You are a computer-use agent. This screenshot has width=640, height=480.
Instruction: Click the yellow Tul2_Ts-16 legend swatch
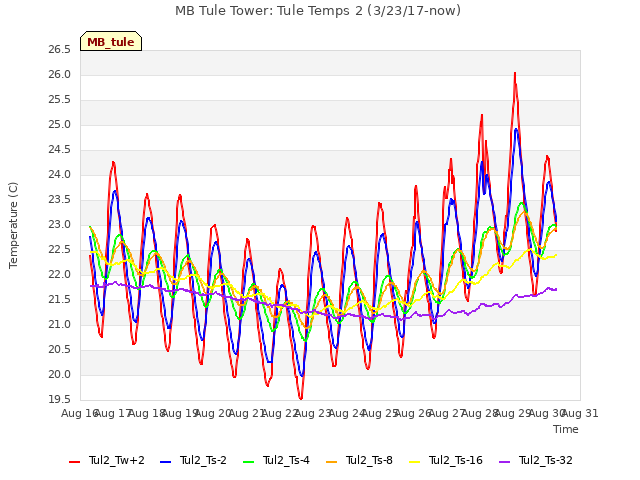click(x=415, y=462)
